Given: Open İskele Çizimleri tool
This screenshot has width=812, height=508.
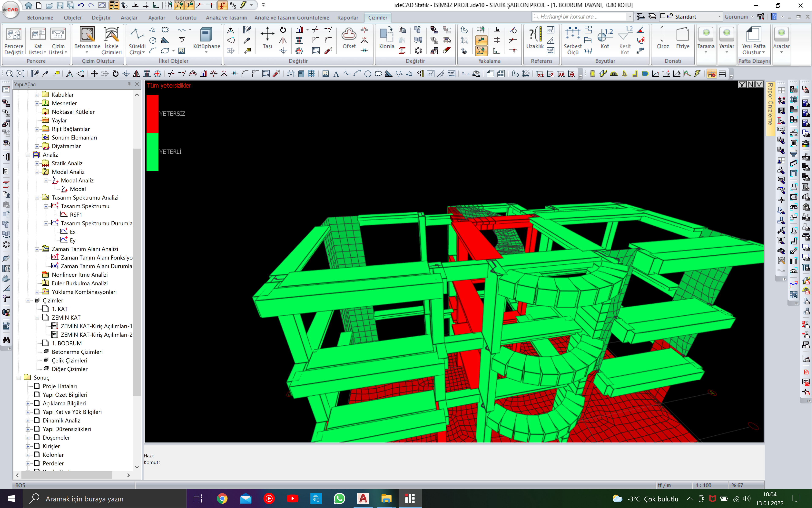Looking at the screenshot, I should point(111,41).
